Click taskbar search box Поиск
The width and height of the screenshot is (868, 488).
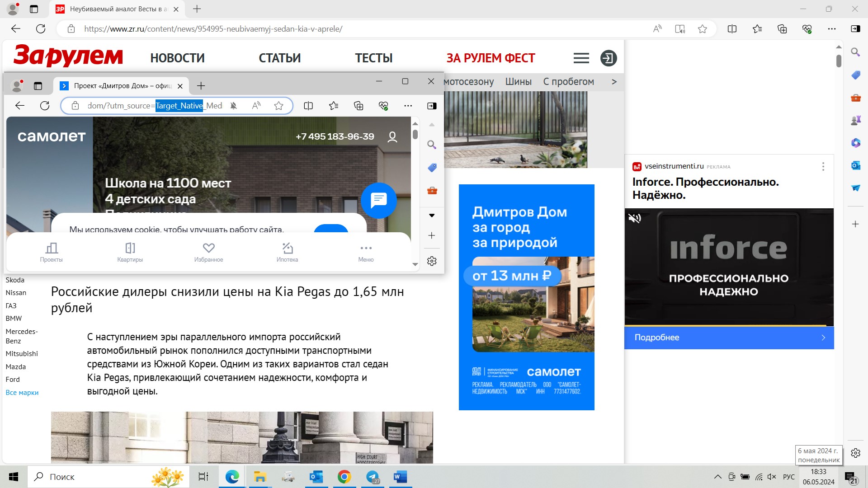tap(108, 477)
